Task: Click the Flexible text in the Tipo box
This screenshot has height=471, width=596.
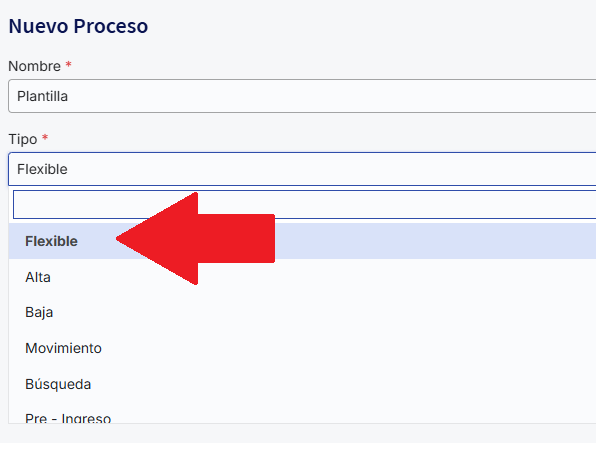Action: point(42,169)
